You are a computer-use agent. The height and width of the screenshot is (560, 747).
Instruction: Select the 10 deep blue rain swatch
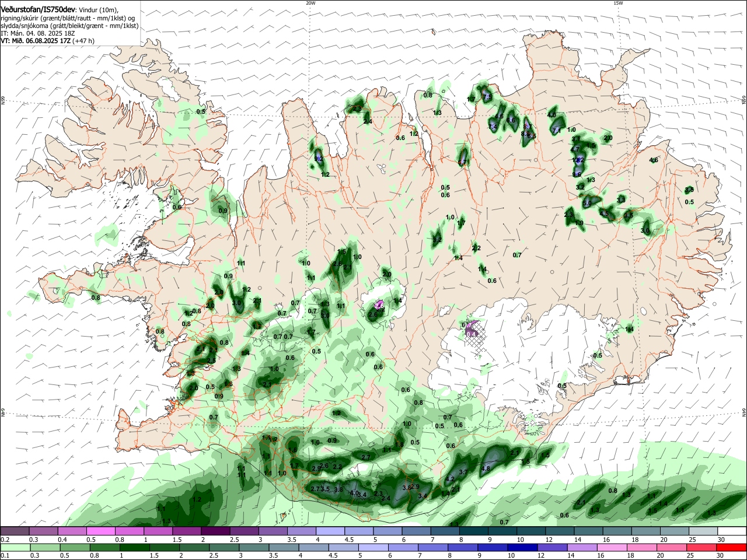pyautogui.click(x=522, y=548)
